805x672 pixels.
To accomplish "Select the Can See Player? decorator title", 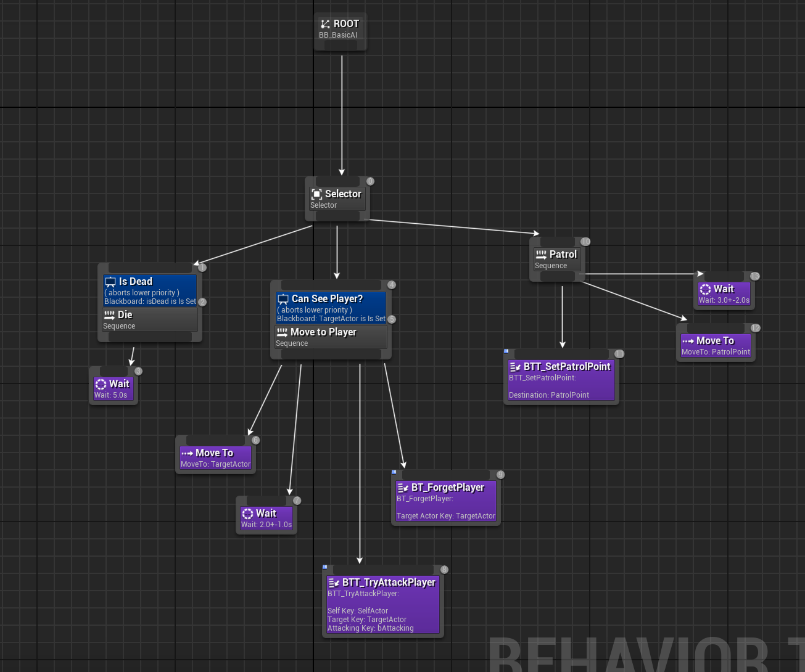I will coord(327,299).
